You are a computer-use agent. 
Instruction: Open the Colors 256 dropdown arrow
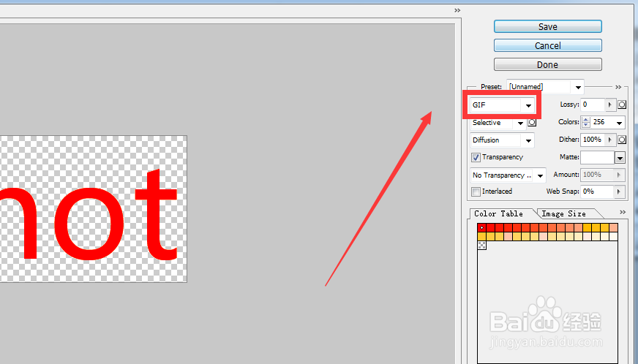click(619, 123)
